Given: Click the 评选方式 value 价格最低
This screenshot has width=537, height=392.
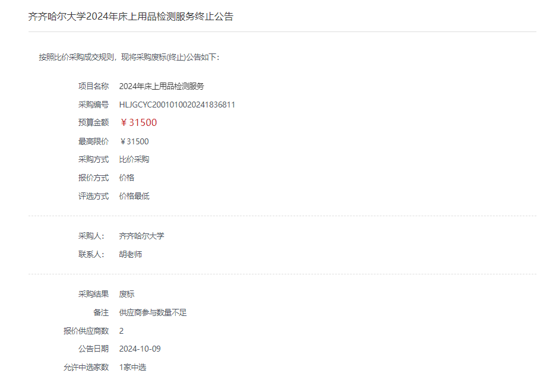Looking at the screenshot, I should point(134,196).
